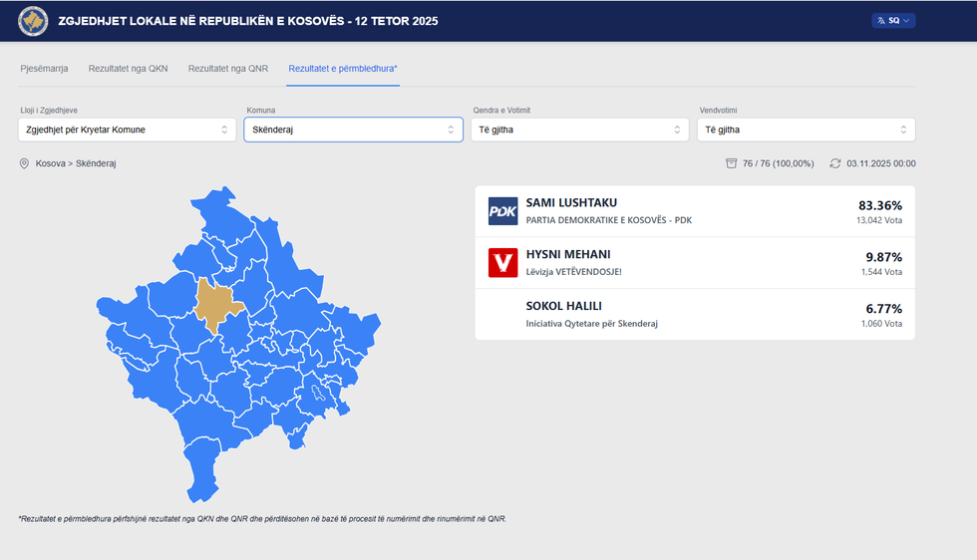Click the PDK party logo

coord(502,211)
